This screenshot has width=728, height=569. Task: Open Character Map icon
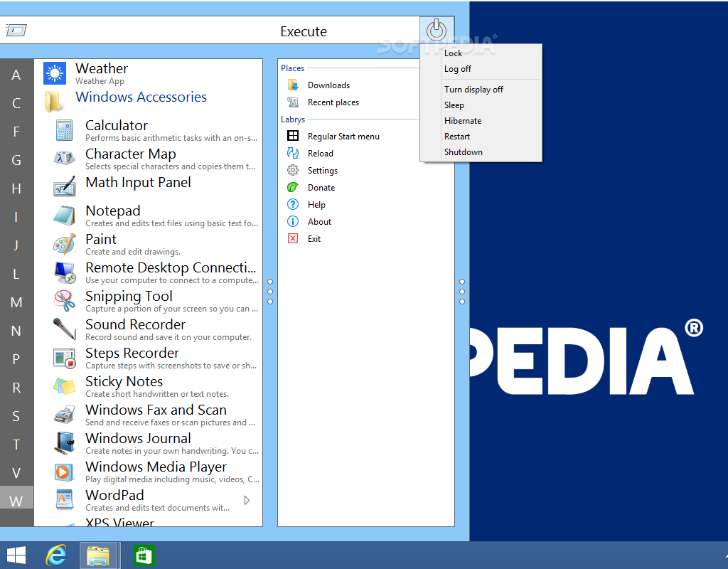click(64, 158)
